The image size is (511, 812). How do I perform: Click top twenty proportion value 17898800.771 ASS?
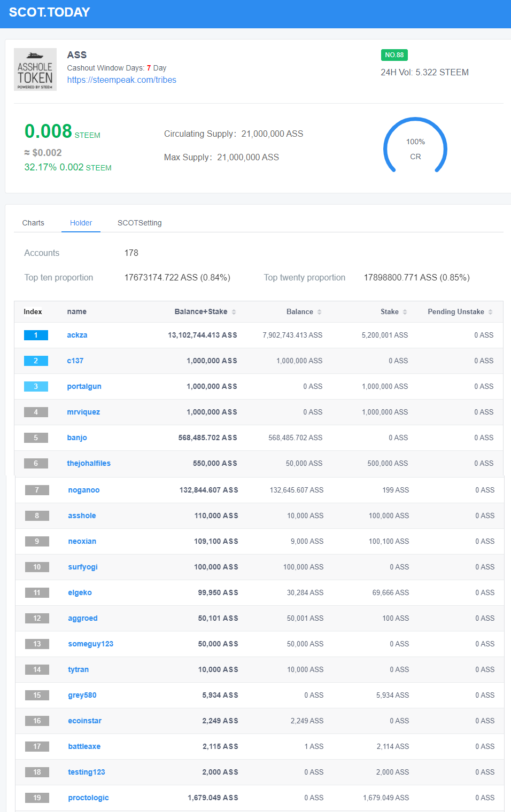(417, 277)
